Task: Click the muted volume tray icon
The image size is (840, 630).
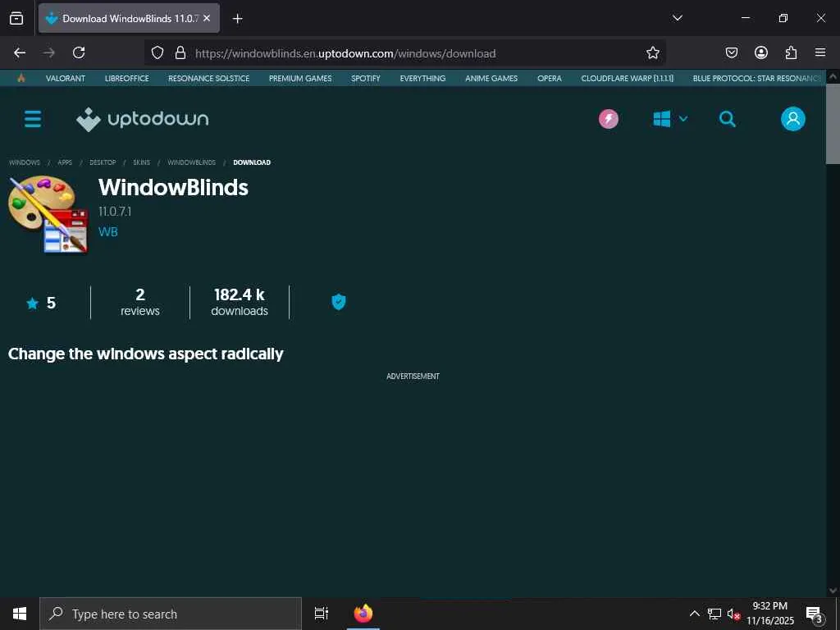Action: tap(733, 614)
